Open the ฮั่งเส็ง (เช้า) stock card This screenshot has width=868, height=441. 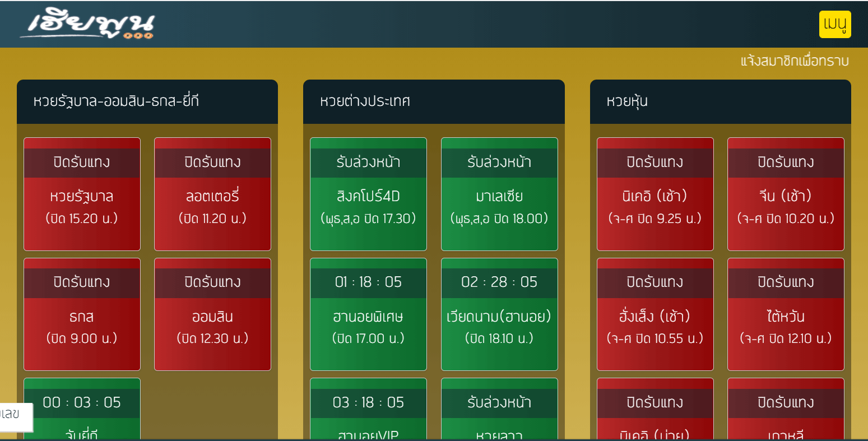(655, 314)
